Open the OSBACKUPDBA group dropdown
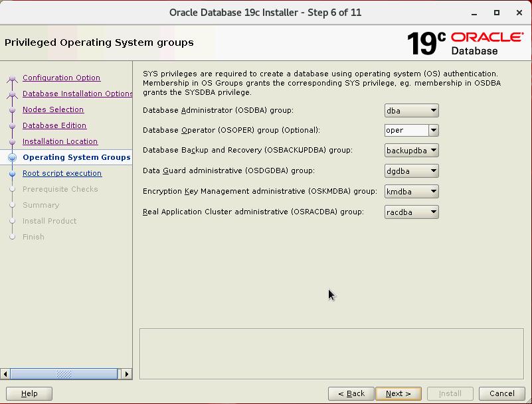 [x=411, y=151]
